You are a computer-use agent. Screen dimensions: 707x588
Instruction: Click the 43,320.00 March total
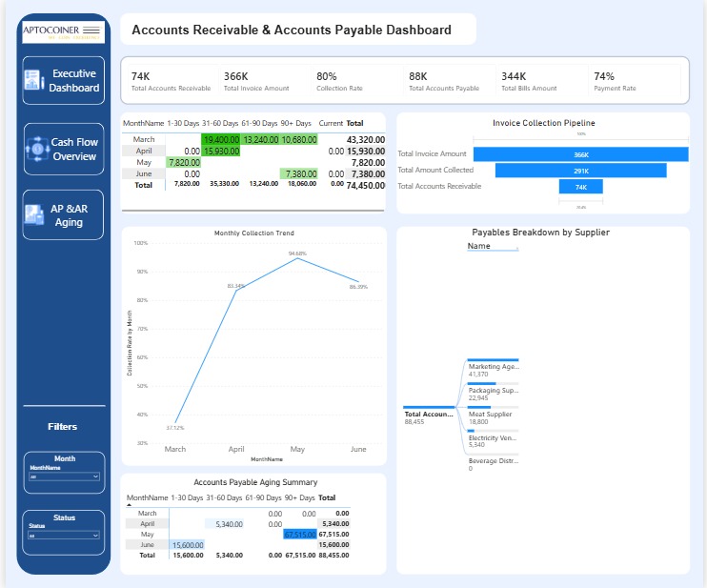366,140
